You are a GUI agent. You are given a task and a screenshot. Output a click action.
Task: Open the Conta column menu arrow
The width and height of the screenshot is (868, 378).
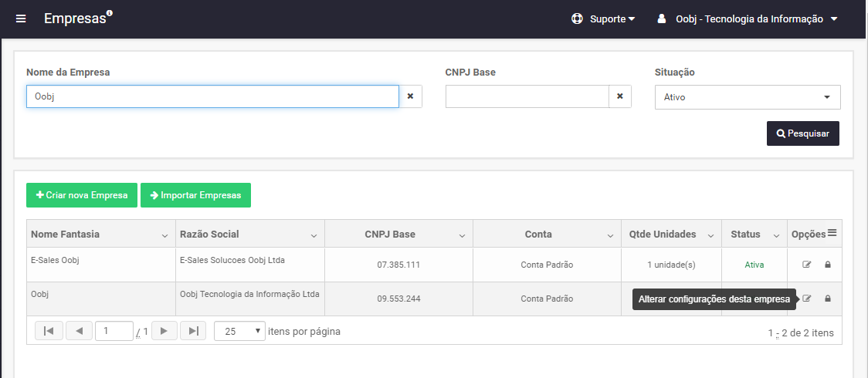pyautogui.click(x=611, y=235)
